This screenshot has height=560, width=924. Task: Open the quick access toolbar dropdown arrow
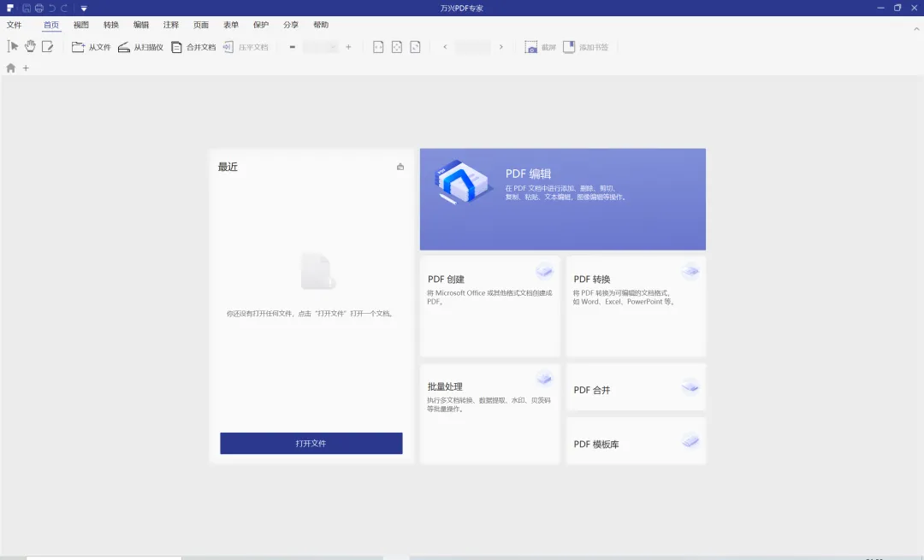click(84, 9)
